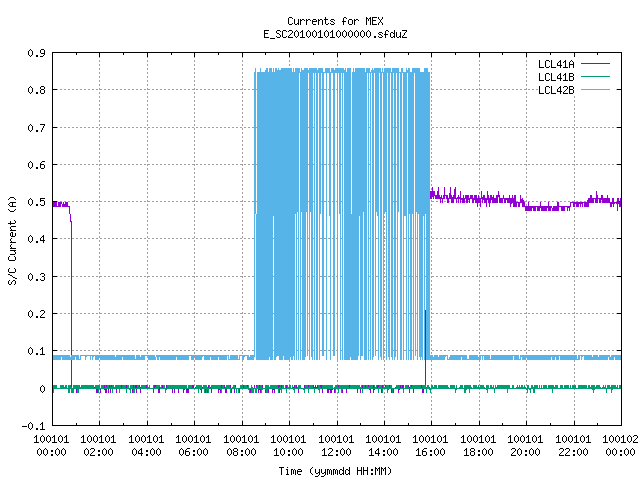This screenshot has height=480, width=640.
Task: Select the file name E_SC20100101000000.sfduZ
Action: pyautogui.click(x=335, y=34)
